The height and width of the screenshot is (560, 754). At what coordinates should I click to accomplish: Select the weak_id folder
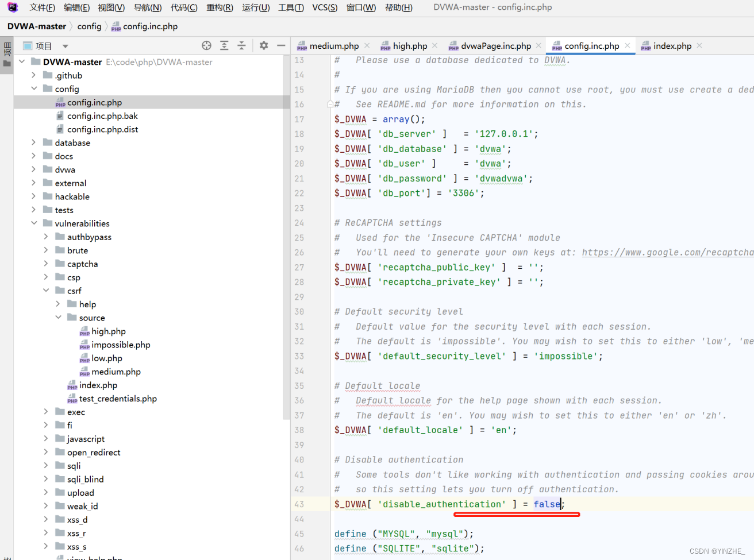(82, 506)
